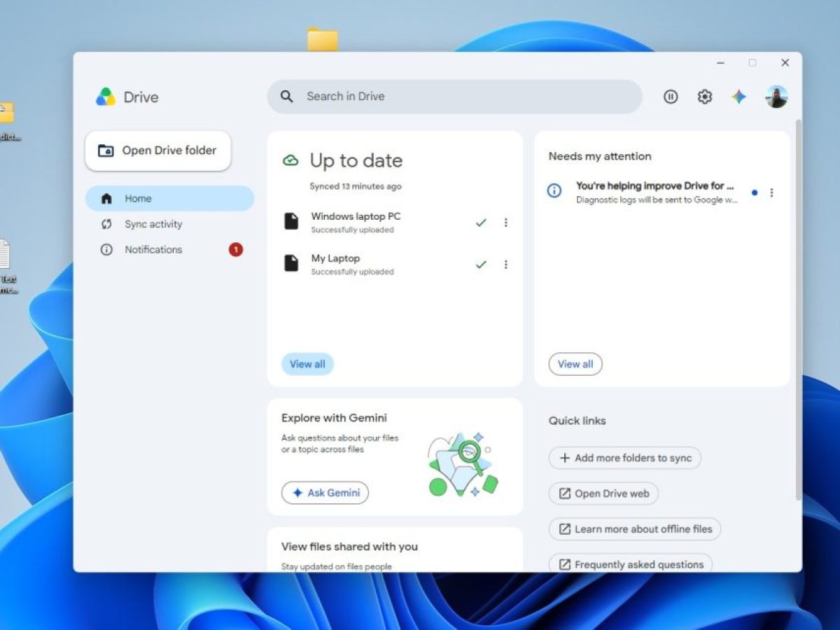Screen dimensions: 840x630
Task: Close the Drive window
Action: pos(785,63)
